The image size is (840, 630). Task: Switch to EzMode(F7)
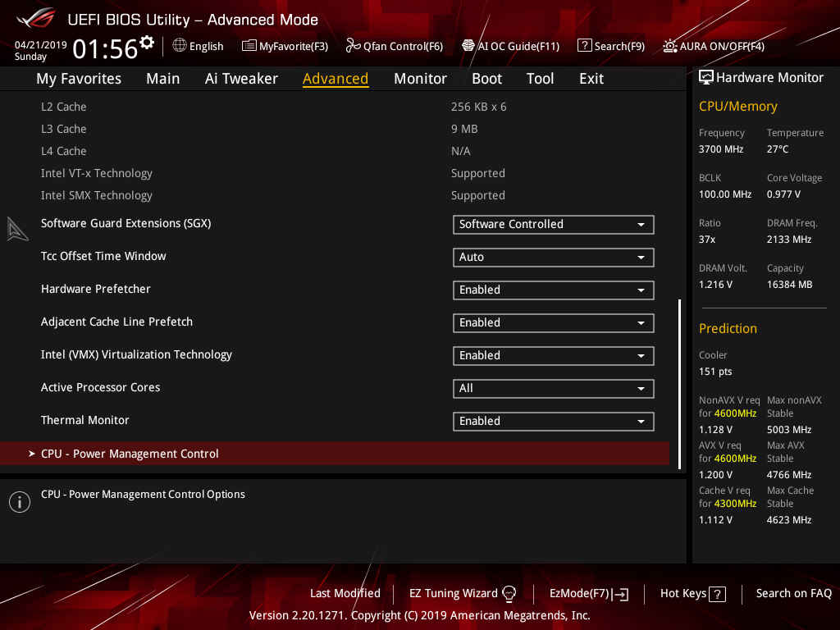coord(579,594)
